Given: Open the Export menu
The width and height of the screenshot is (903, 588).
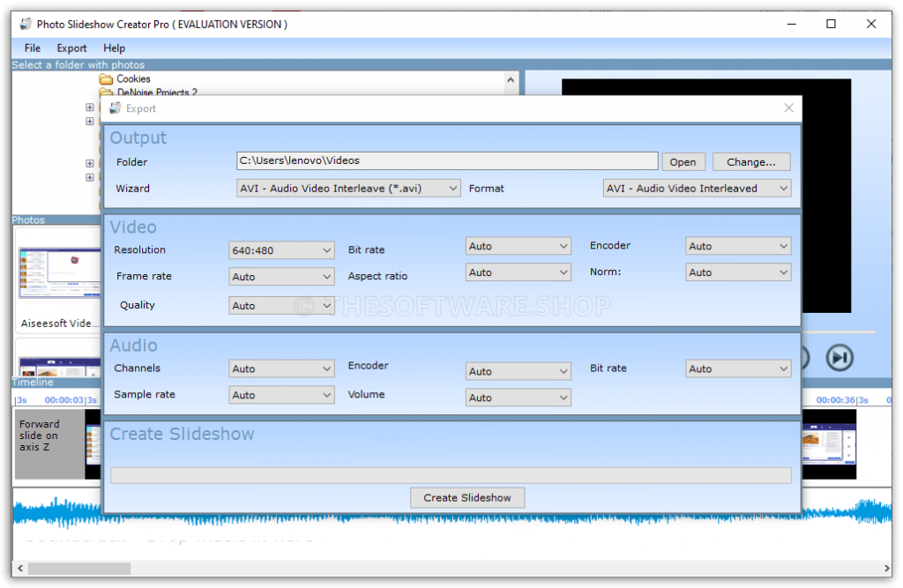Looking at the screenshot, I should [71, 48].
